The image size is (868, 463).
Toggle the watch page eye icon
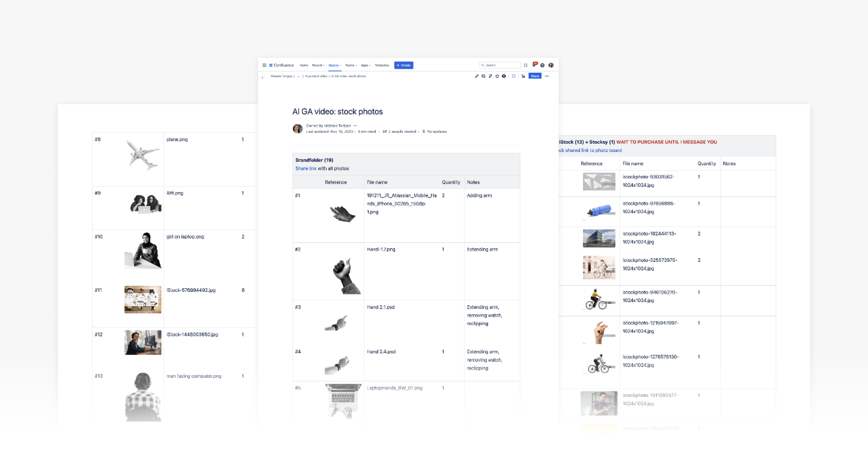tap(504, 76)
